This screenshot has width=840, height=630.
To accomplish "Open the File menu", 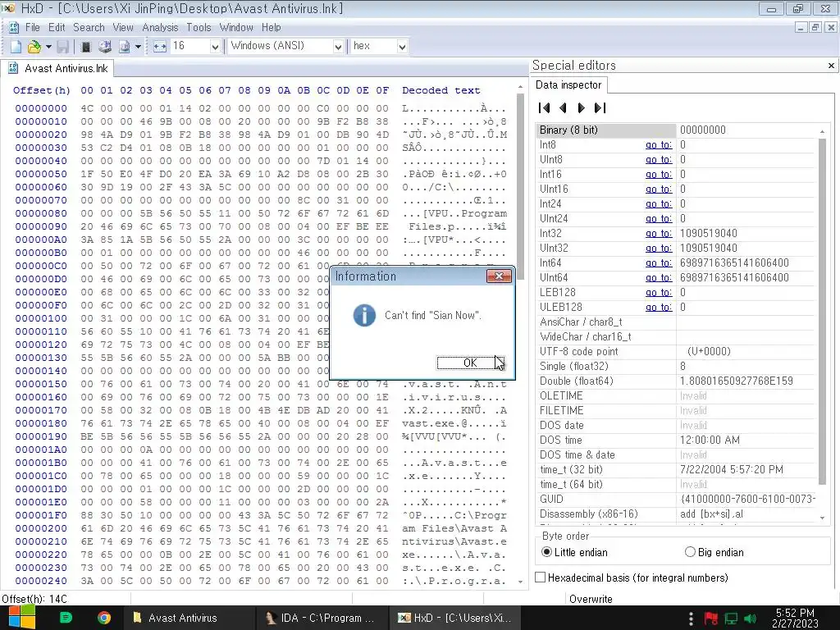I will (x=32, y=27).
